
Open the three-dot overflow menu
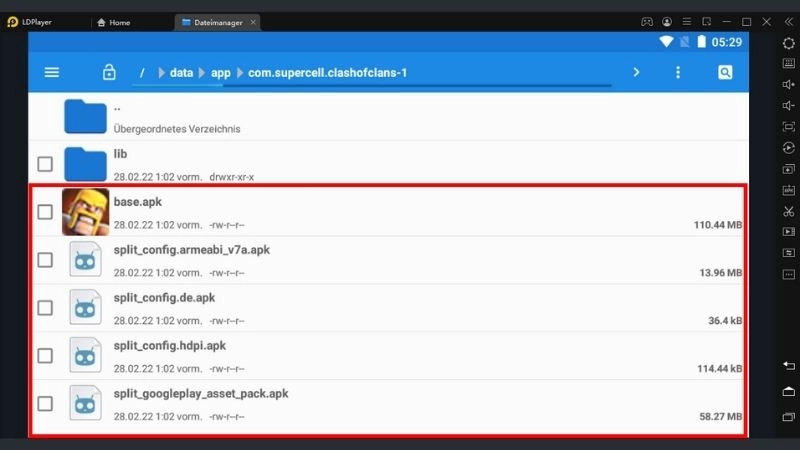point(678,72)
